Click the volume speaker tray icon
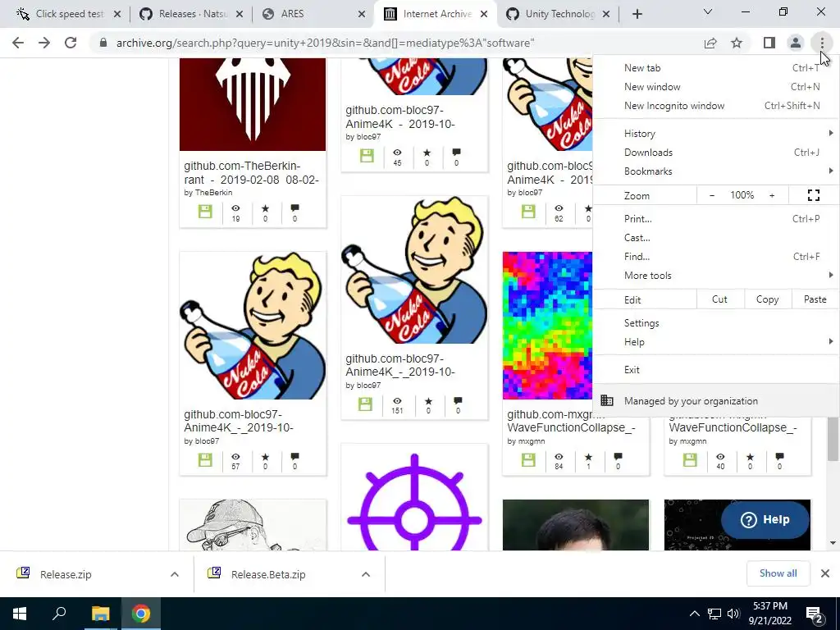840x630 pixels. pos(733,614)
